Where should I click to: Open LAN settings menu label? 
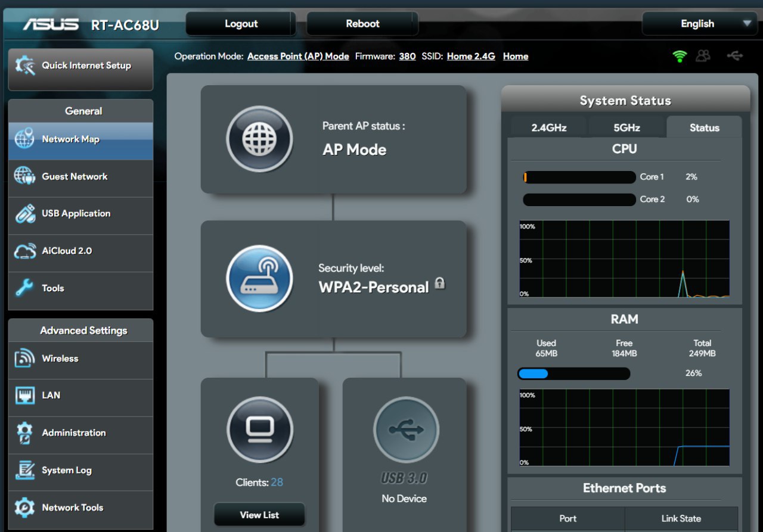51,396
